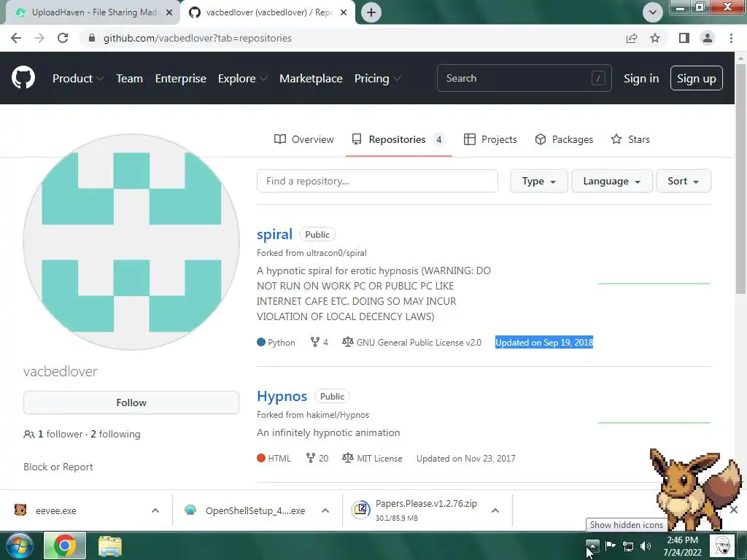Show hidden tray icons arrow
This screenshot has width=747, height=560.
[592, 545]
